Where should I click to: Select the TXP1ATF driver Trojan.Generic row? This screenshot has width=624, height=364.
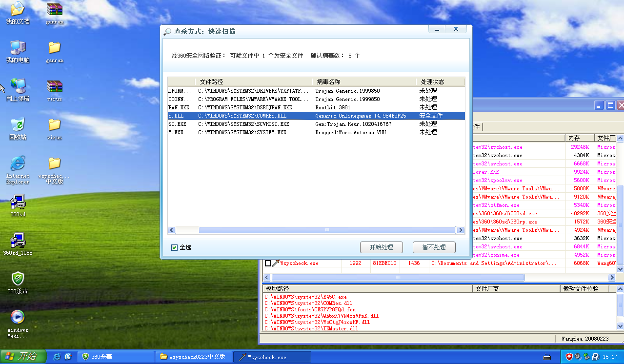(x=316, y=91)
